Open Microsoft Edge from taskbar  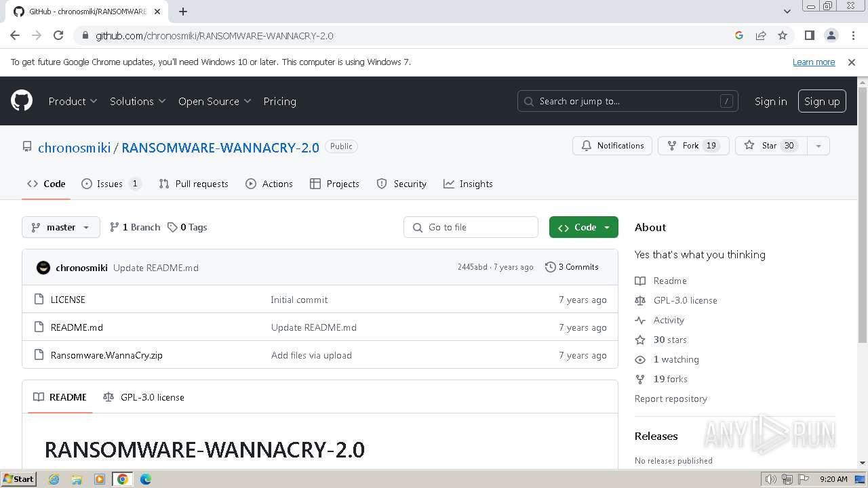coord(145,479)
